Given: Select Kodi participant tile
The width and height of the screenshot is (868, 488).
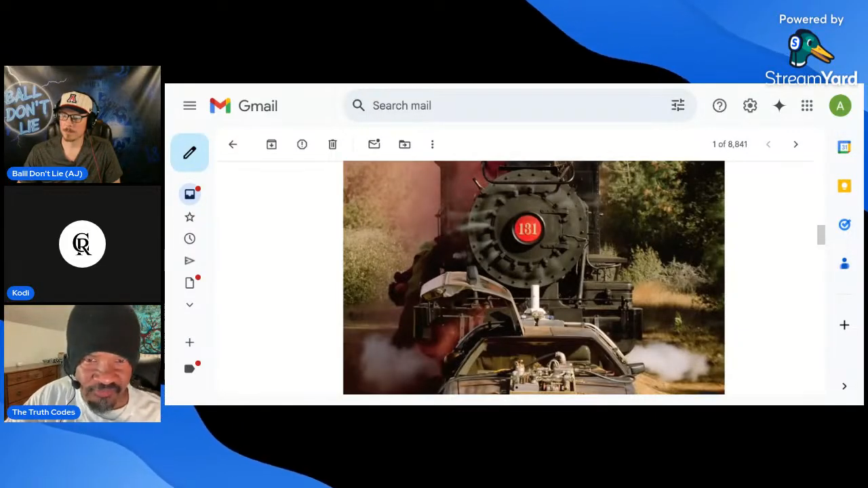Looking at the screenshot, I should coord(82,244).
